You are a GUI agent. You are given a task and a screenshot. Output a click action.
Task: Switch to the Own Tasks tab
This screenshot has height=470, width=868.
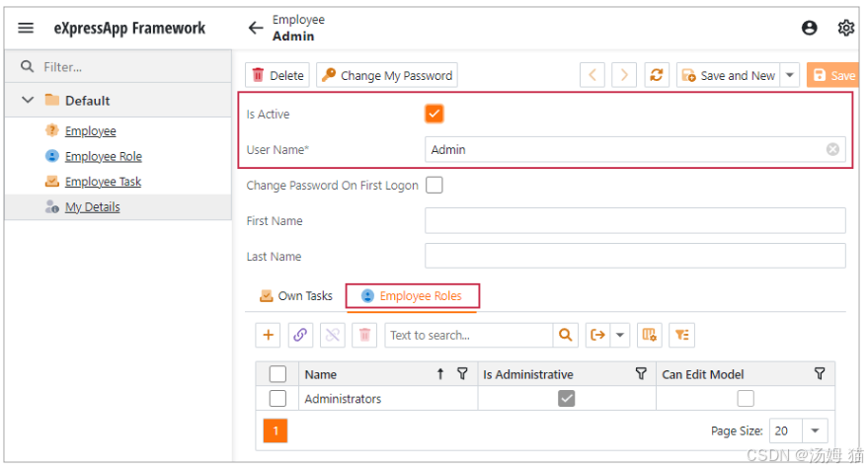[296, 296]
